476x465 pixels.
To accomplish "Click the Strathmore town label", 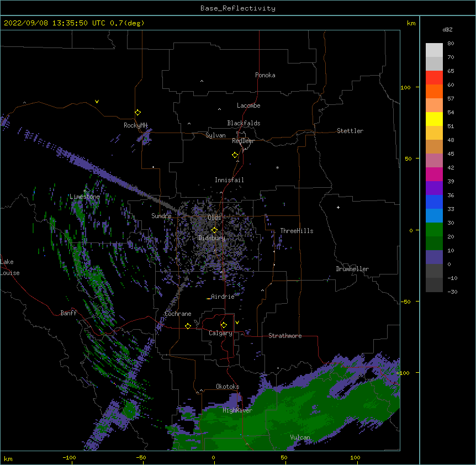I will [285, 336].
